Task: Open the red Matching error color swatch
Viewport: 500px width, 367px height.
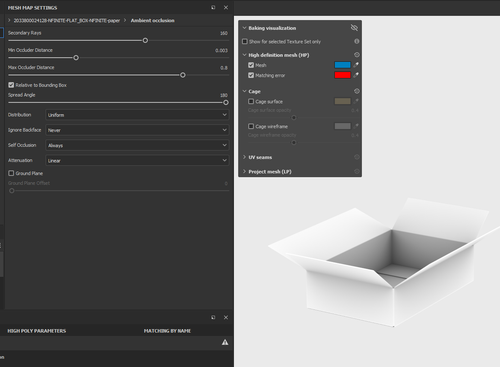Action: coord(343,75)
